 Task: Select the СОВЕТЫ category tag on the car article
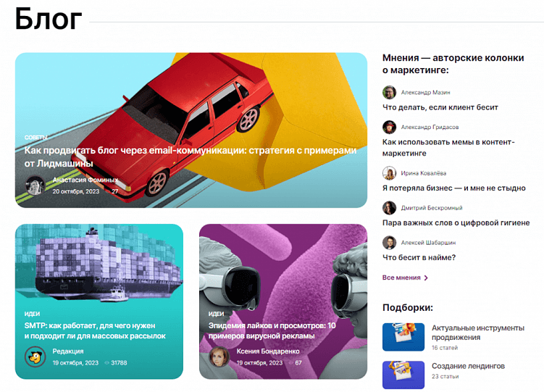(35, 138)
